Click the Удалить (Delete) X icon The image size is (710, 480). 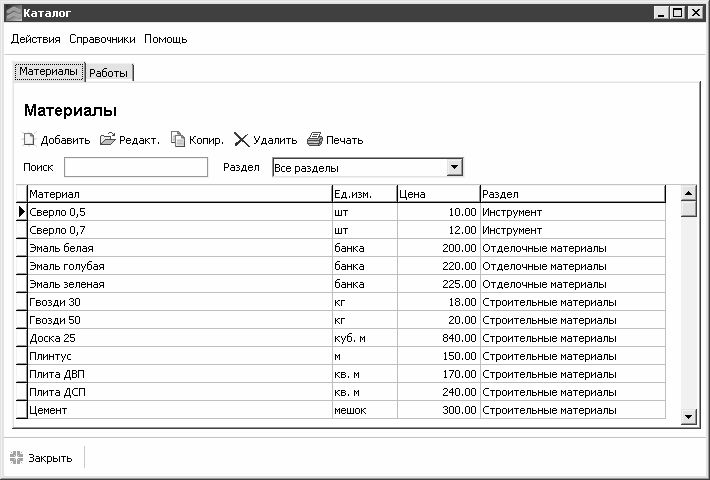coord(241,140)
